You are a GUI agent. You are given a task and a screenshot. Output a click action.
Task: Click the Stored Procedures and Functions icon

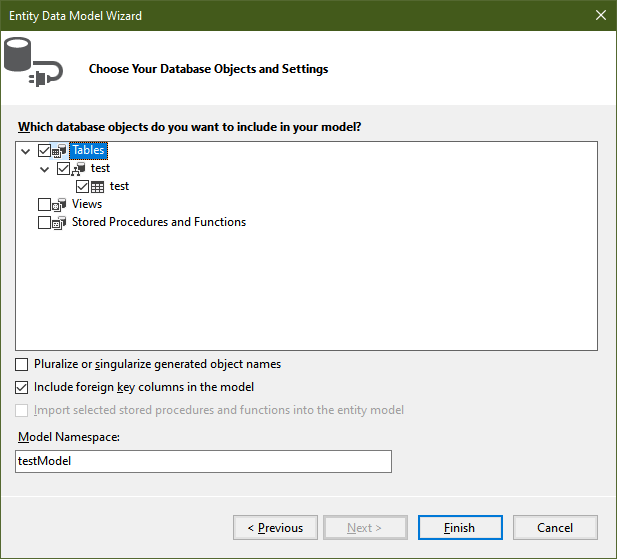[x=59, y=223]
